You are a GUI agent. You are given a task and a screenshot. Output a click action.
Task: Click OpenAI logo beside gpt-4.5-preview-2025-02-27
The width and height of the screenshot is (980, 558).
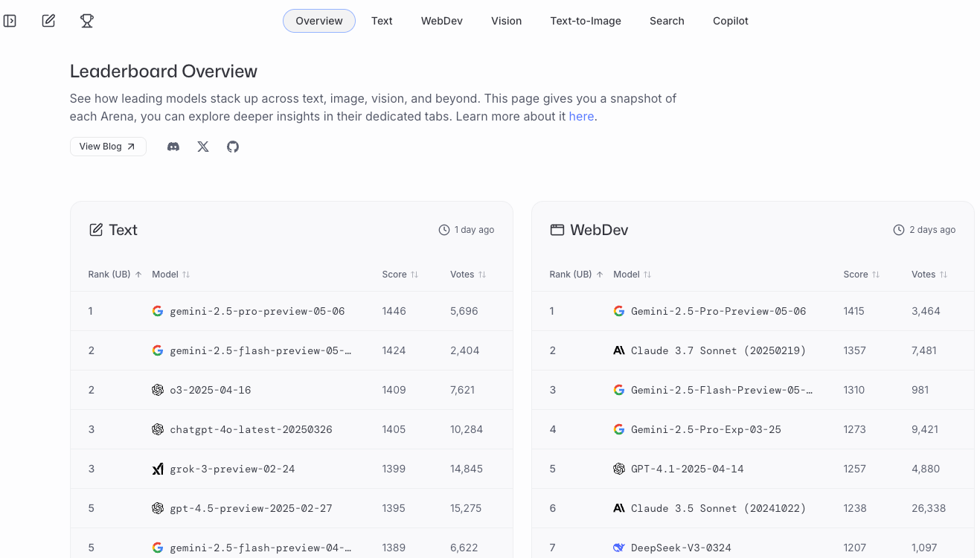pyautogui.click(x=158, y=508)
